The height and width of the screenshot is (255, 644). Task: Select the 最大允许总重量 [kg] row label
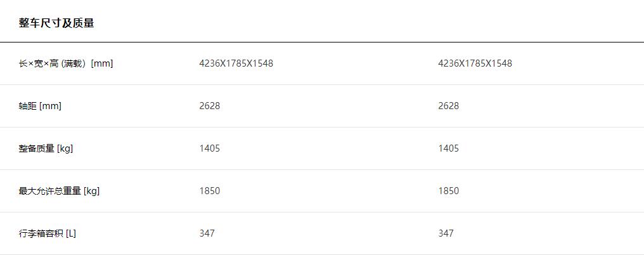[59, 191]
